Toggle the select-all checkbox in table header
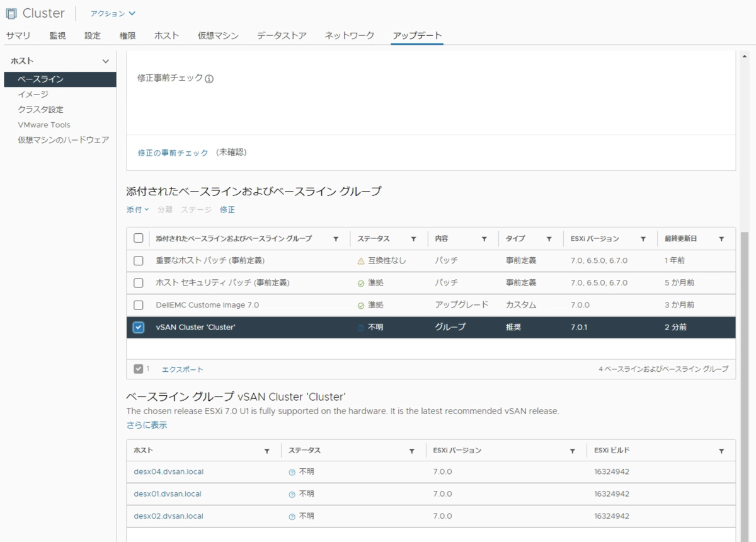The height and width of the screenshot is (542, 756). click(139, 238)
